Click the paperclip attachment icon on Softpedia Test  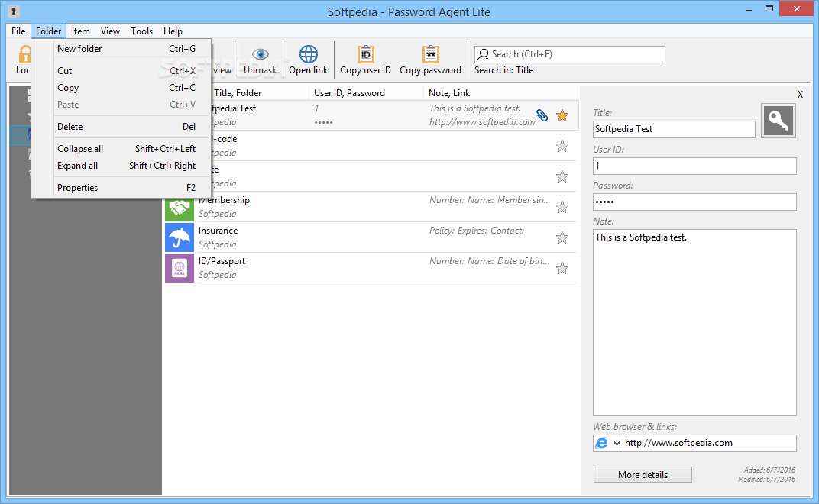(x=542, y=115)
